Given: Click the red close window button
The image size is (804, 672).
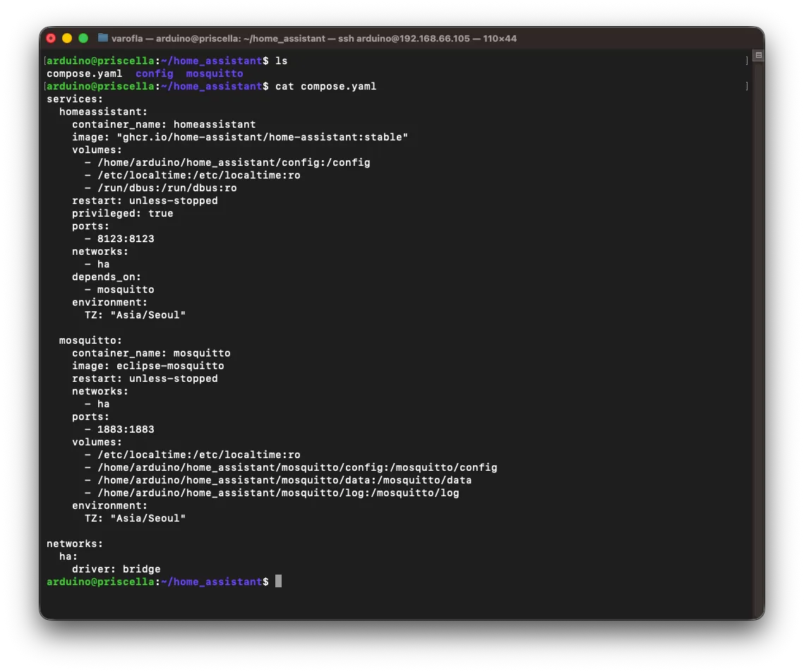Looking at the screenshot, I should coord(51,38).
